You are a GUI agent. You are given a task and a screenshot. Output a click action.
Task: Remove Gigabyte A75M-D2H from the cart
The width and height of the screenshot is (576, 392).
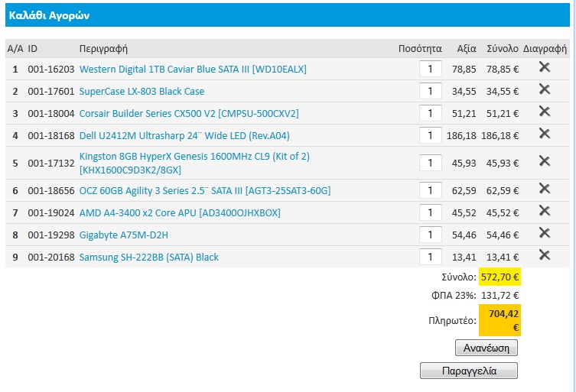[x=545, y=233]
